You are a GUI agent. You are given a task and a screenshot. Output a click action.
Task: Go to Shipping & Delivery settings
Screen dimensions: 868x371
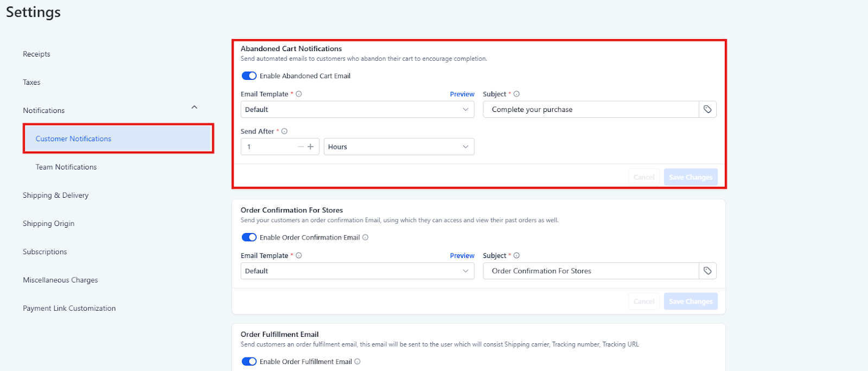coord(55,196)
